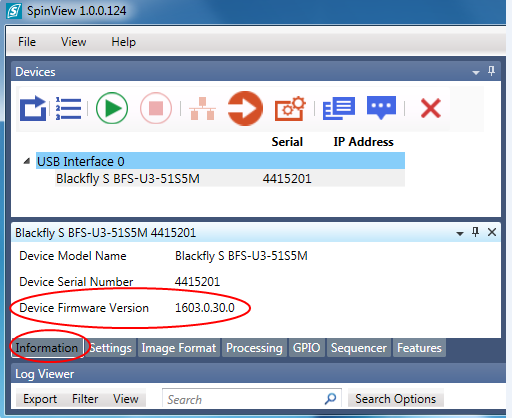Switch to the Image Format tab
The height and width of the screenshot is (418, 512).
coord(179,348)
